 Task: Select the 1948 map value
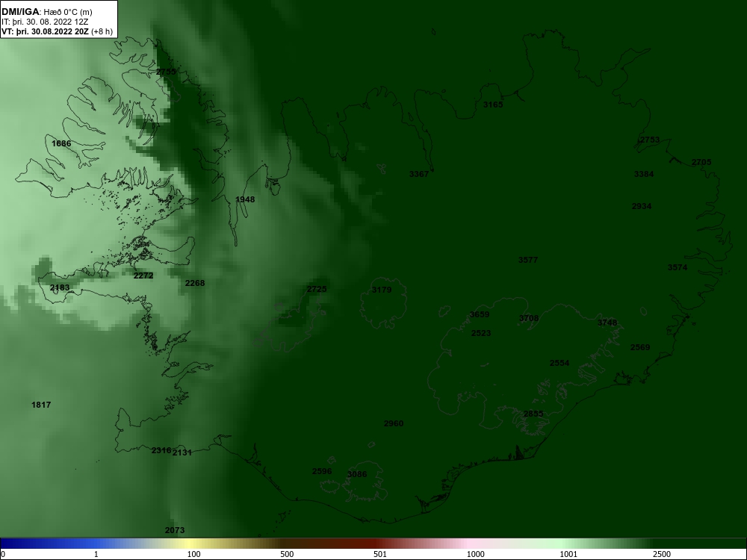pos(245,199)
